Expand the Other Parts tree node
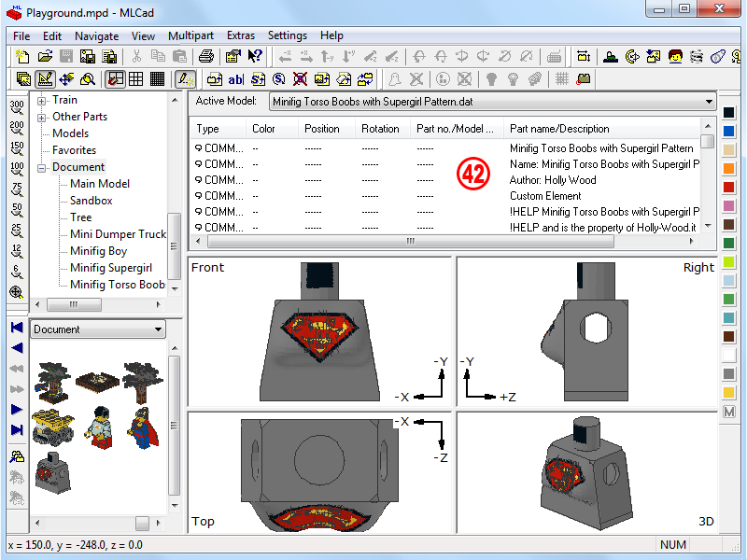 [x=41, y=118]
